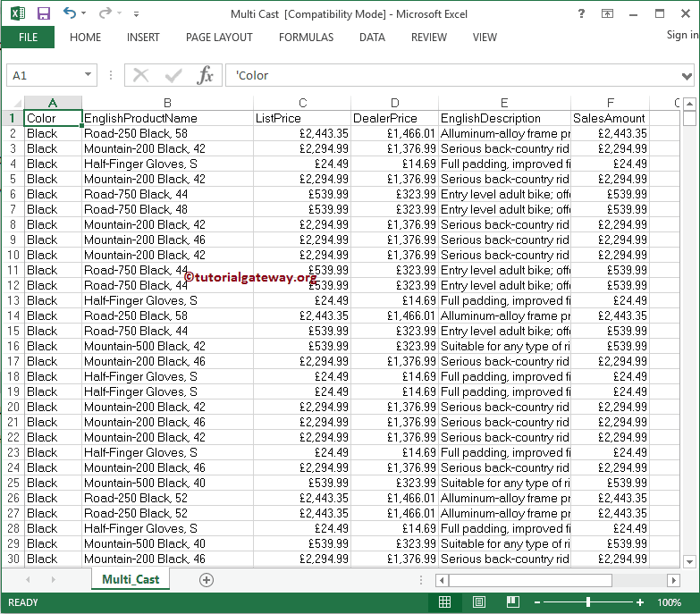
Task: Select the Multi_Cast sheet tab
Action: (x=131, y=579)
